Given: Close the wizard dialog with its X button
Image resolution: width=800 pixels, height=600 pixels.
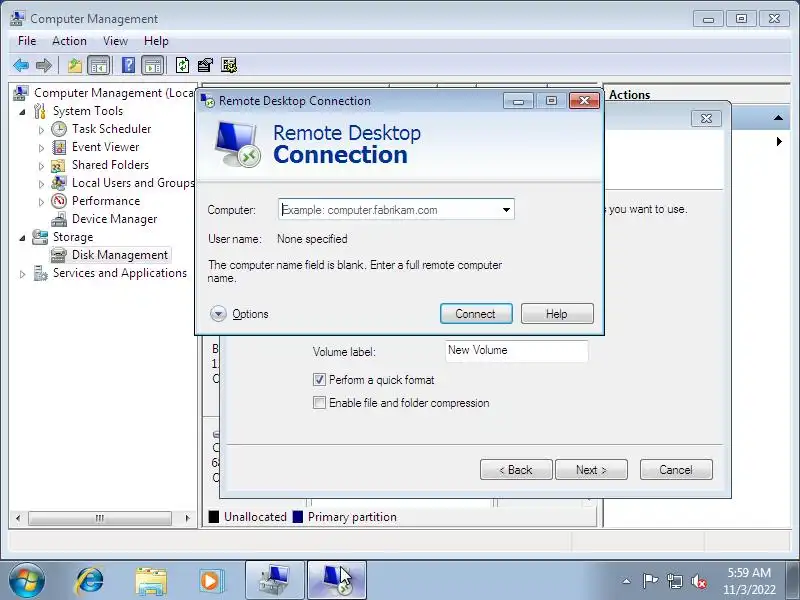Looking at the screenshot, I should coord(706,118).
